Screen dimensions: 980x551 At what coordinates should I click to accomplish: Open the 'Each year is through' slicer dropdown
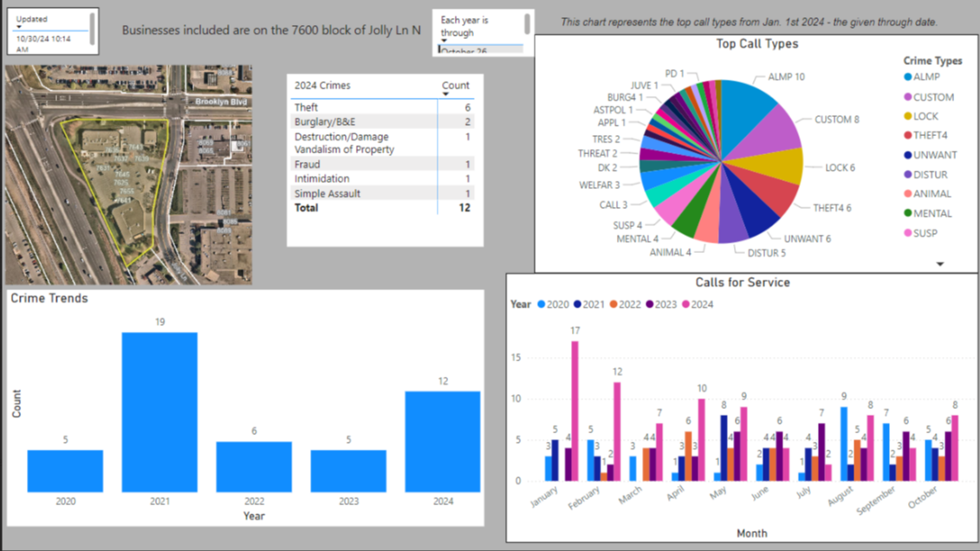coord(444,41)
